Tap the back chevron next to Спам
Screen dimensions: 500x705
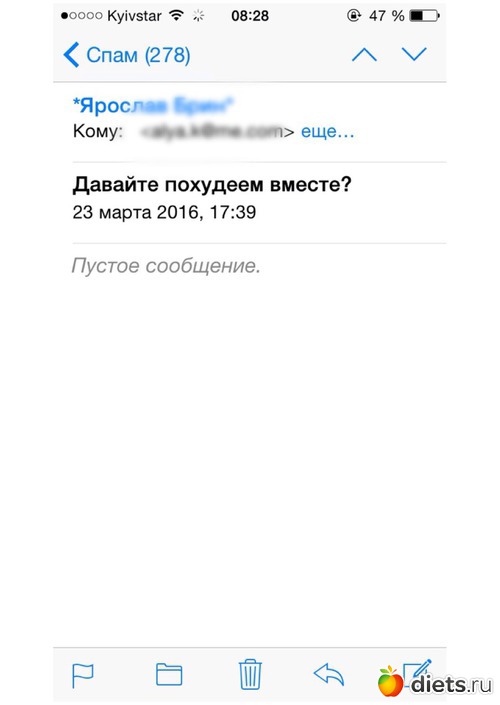click(x=71, y=55)
